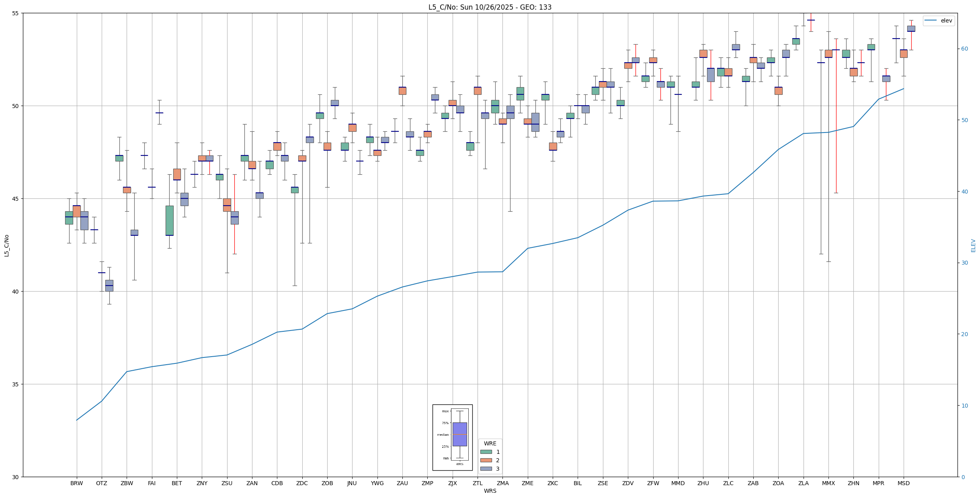Click the 30 tick on left axis
Image resolution: width=980 pixels, height=498 pixels.
click(x=16, y=477)
